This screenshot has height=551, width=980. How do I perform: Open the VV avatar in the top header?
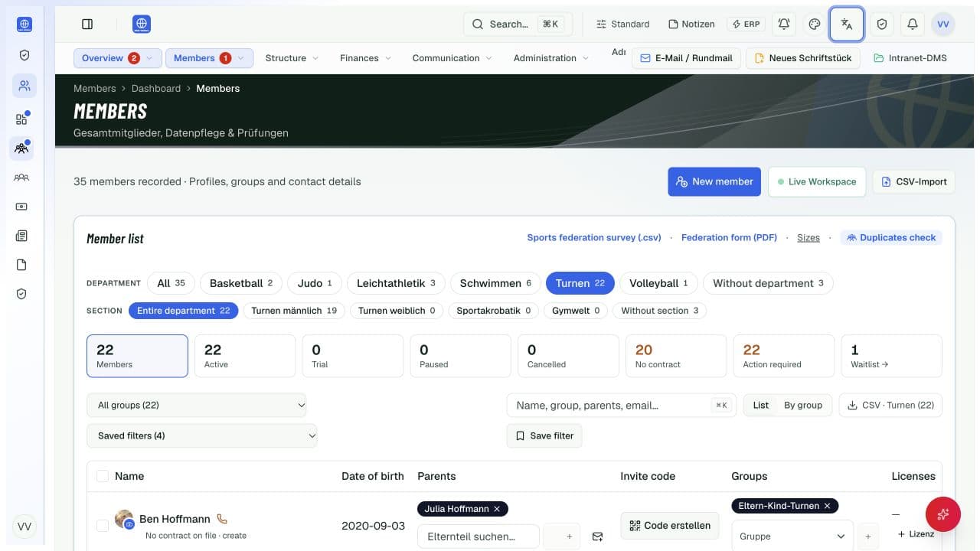943,24
